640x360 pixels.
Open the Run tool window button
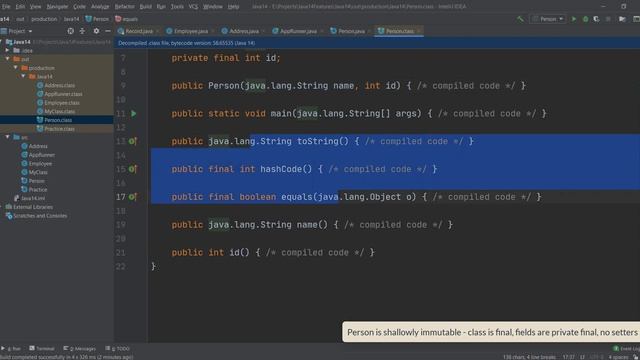pos(11,349)
